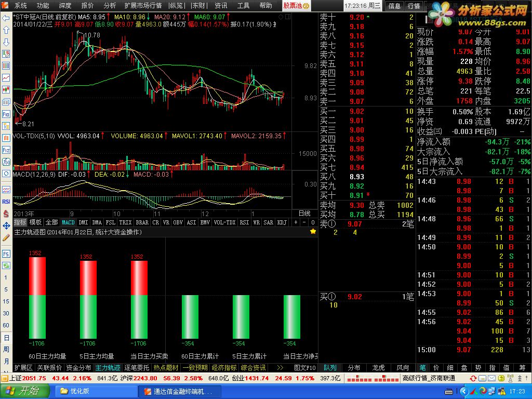The image size is (532, 399).
Task: Open 通达信金融终端 taskbar item
Action: (x=179, y=391)
